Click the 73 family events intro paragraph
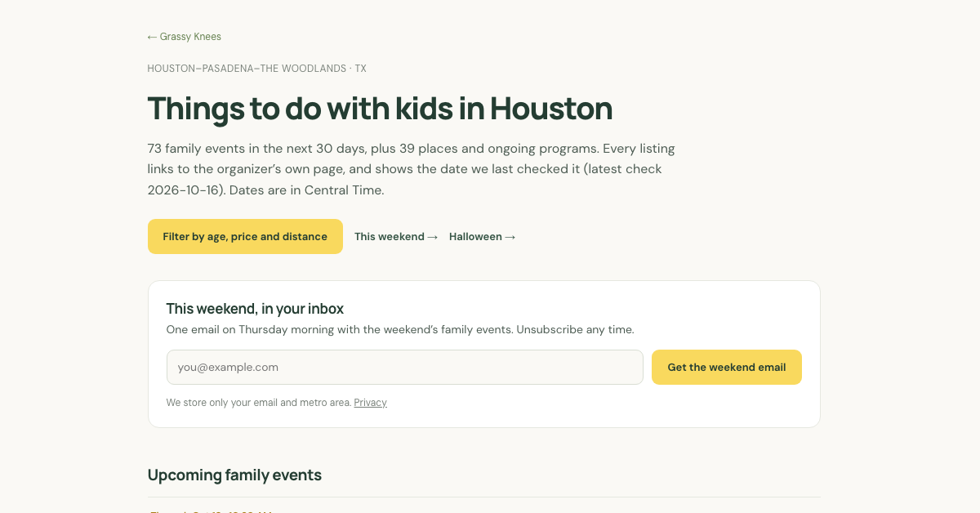 412,170
